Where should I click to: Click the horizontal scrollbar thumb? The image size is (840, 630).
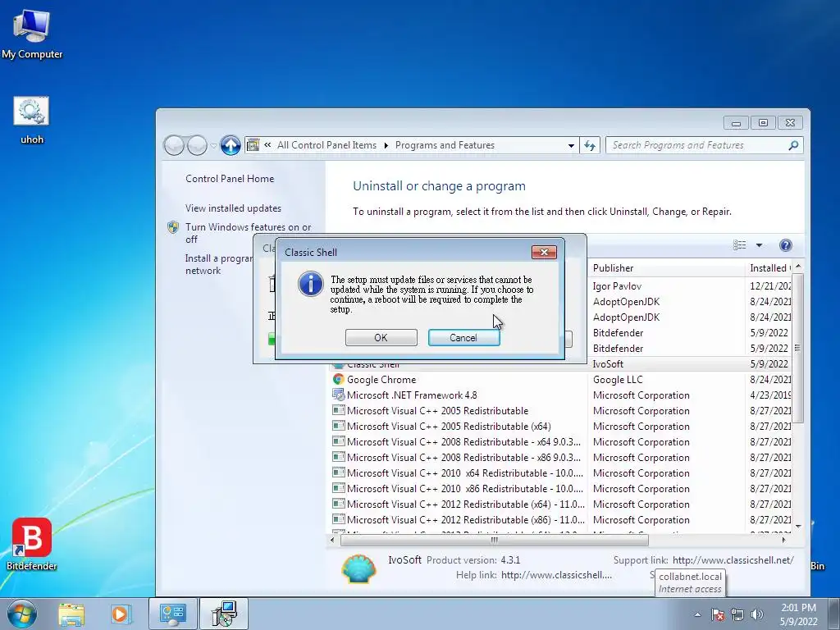pyautogui.click(x=494, y=540)
